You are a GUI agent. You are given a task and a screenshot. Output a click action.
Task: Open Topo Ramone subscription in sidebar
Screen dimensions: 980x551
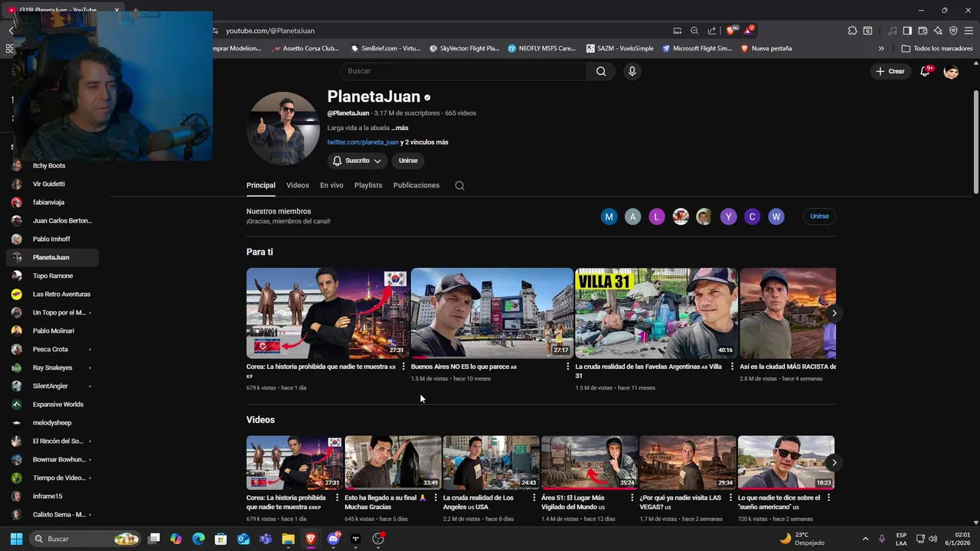pyautogui.click(x=52, y=275)
